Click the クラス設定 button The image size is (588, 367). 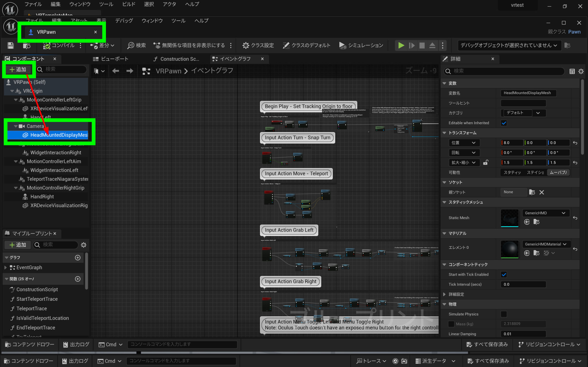coord(258,45)
